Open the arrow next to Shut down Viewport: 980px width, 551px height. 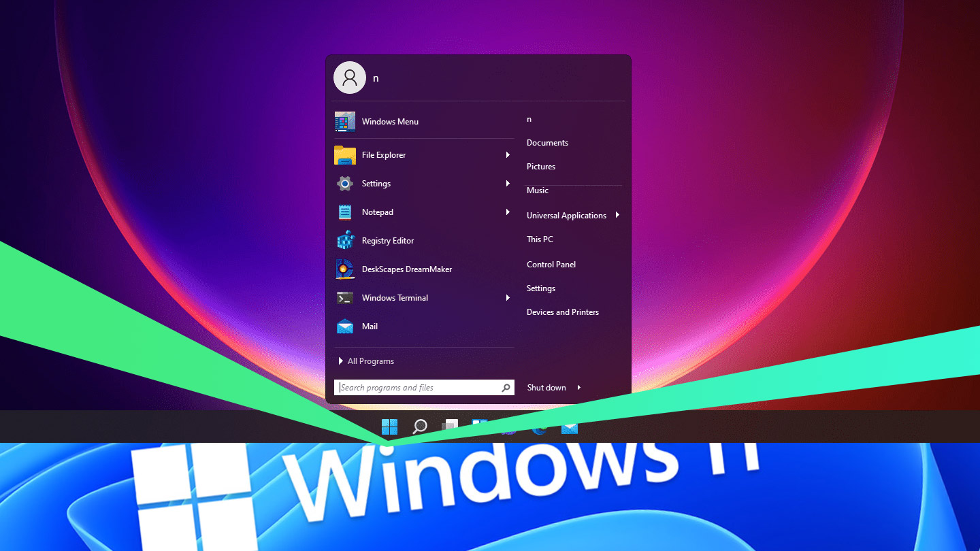click(x=579, y=388)
